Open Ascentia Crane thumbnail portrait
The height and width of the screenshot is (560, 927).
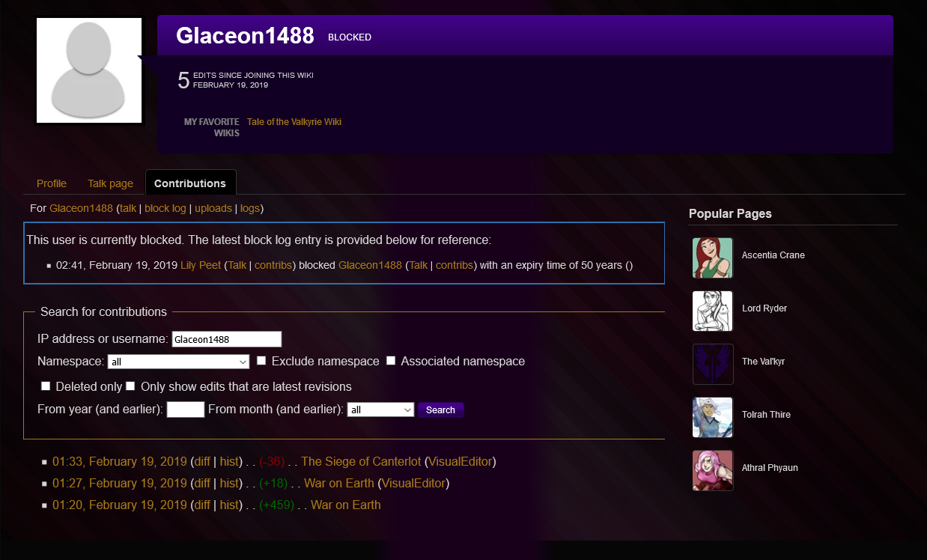pos(713,258)
